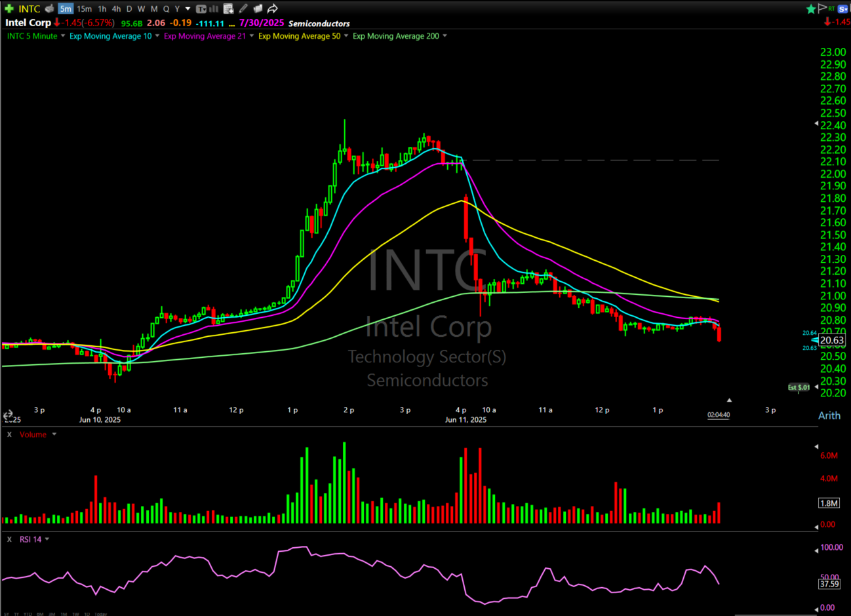This screenshot has height=616, width=851.
Task: Select the 15m timeframe
Action: (x=84, y=9)
